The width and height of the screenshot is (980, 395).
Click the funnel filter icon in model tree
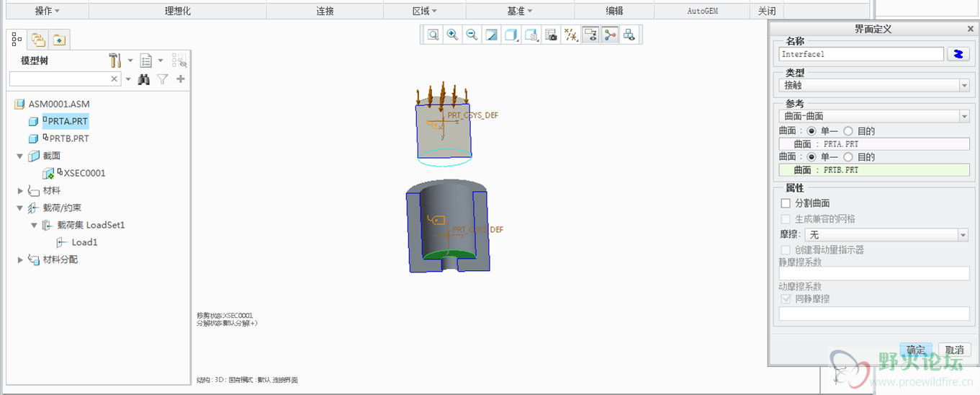[163, 79]
